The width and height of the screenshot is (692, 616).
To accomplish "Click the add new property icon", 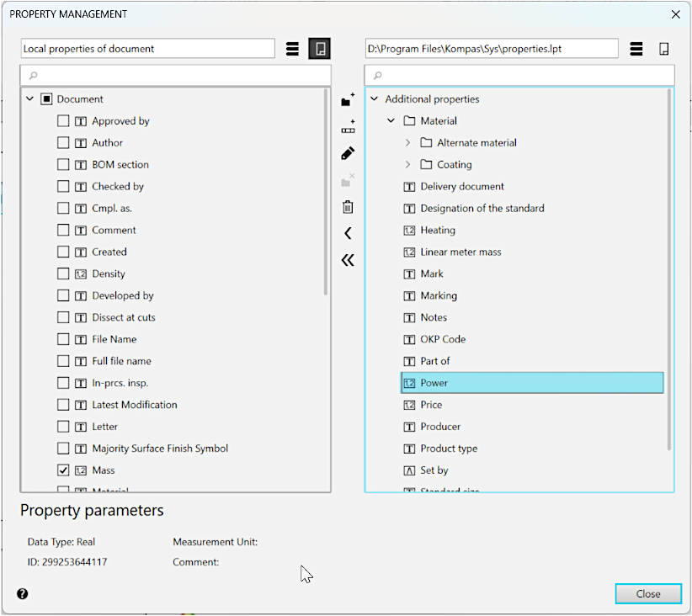I will tap(348, 127).
